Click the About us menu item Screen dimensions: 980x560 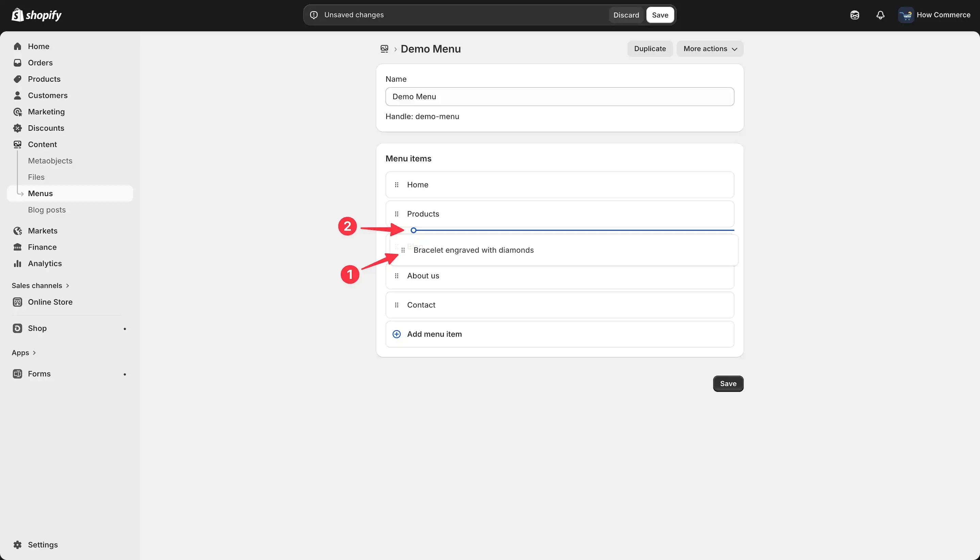559,276
